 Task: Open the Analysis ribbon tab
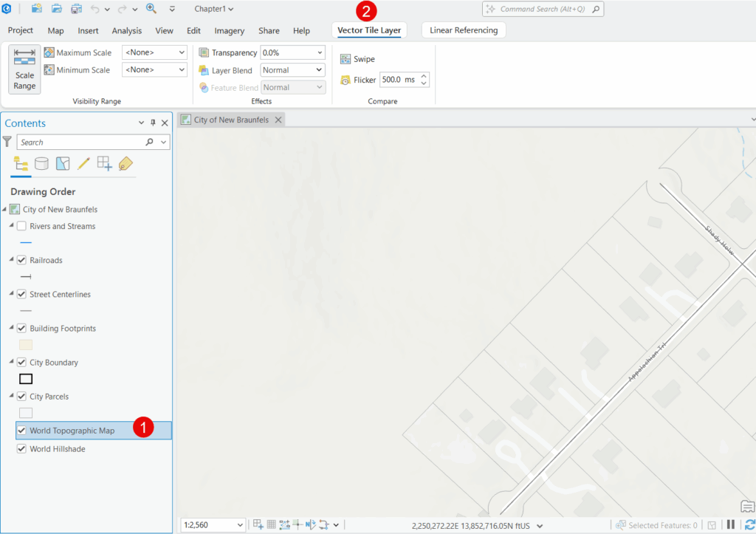[126, 31]
